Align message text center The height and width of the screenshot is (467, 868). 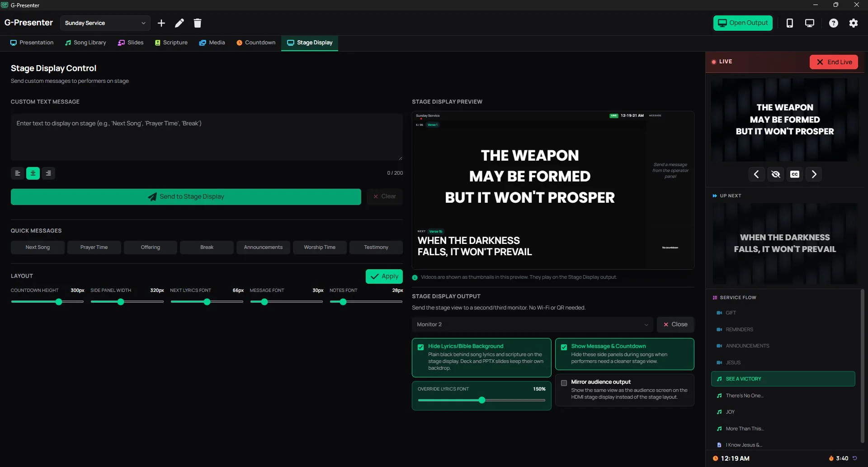click(33, 173)
